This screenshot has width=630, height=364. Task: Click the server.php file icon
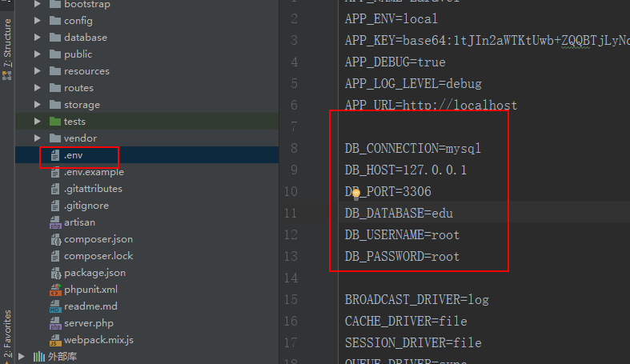pos(55,323)
